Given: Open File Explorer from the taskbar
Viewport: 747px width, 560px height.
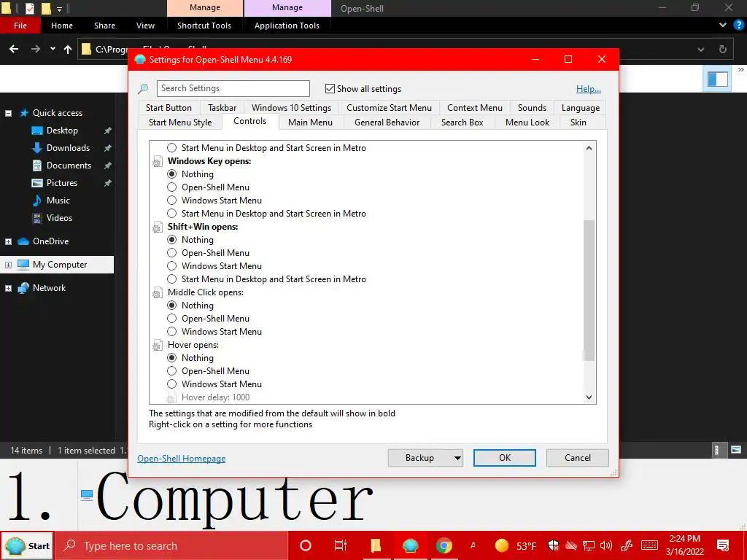Looking at the screenshot, I should [376, 545].
